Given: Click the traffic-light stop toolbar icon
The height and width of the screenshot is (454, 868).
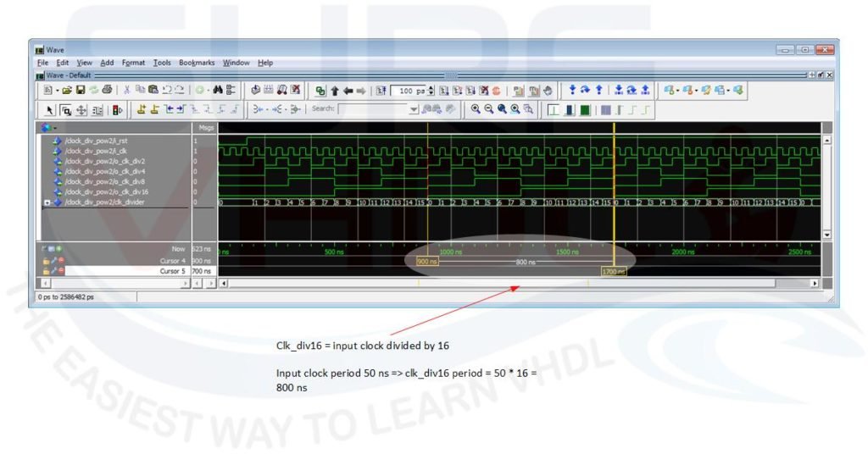Looking at the screenshot, I should 117,110.
